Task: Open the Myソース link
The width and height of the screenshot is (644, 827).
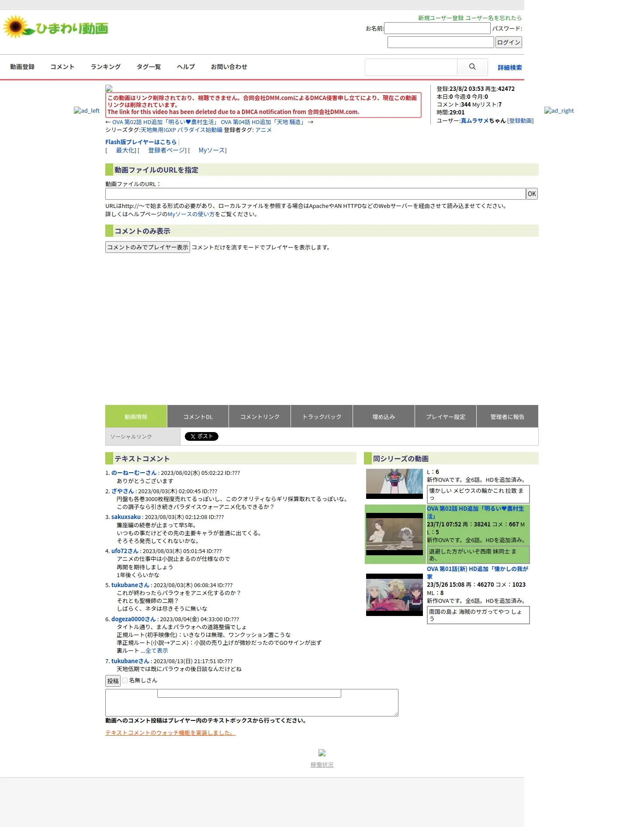Action: [211, 150]
